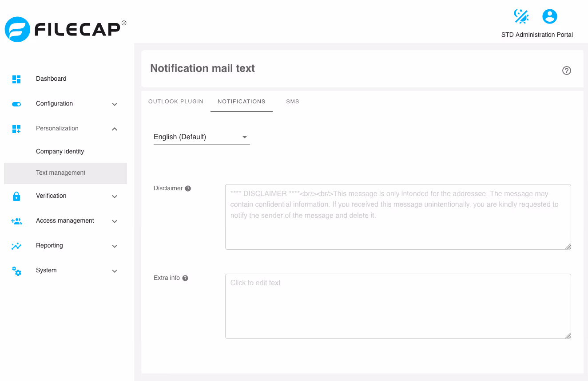Click the Access management people icon
The image size is (588, 381).
[16, 221]
